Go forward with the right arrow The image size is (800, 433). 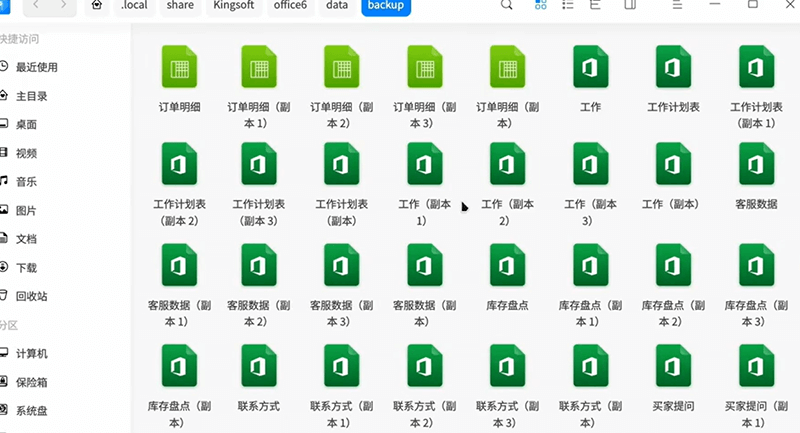click(63, 5)
